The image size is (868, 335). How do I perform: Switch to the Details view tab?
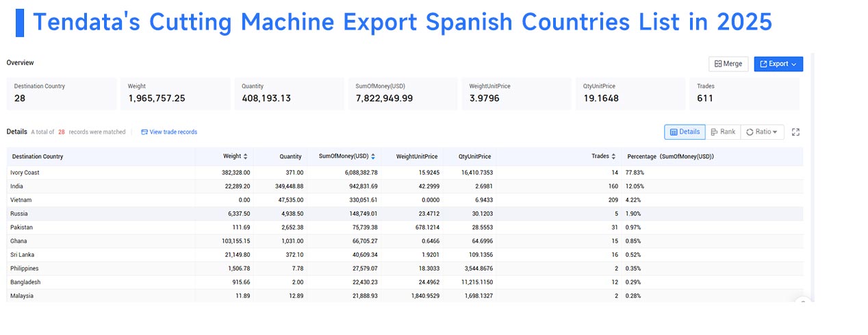pos(685,132)
